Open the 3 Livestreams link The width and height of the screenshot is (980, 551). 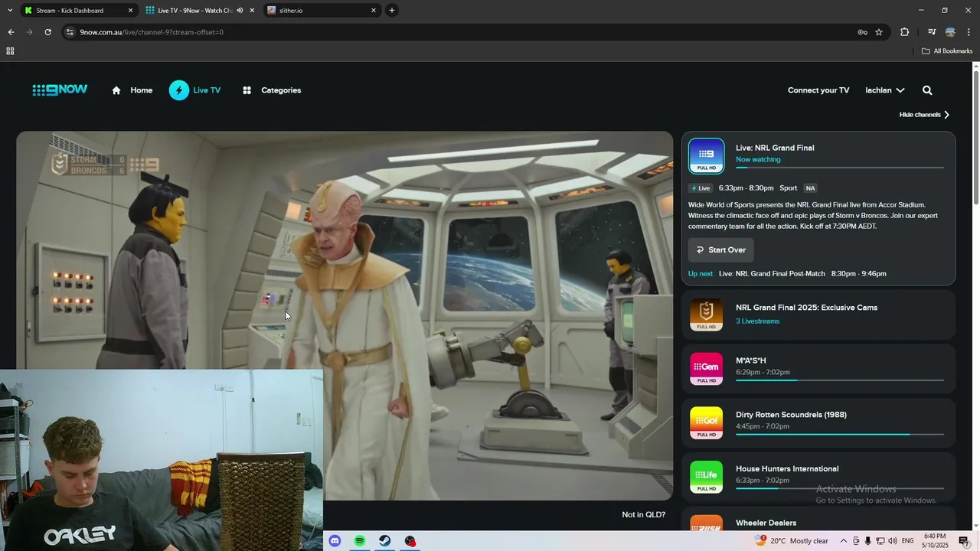click(757, 321)
